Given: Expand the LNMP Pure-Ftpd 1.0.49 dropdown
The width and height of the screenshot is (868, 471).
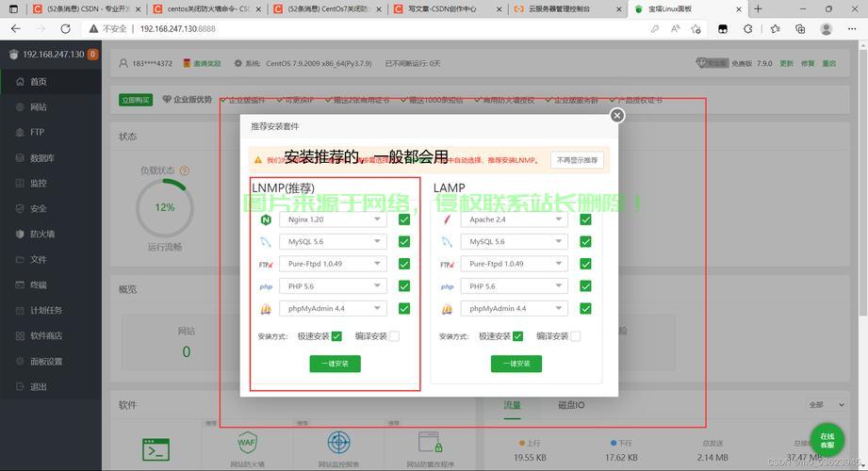Looking at the screenshot, I should coord(333,264).
